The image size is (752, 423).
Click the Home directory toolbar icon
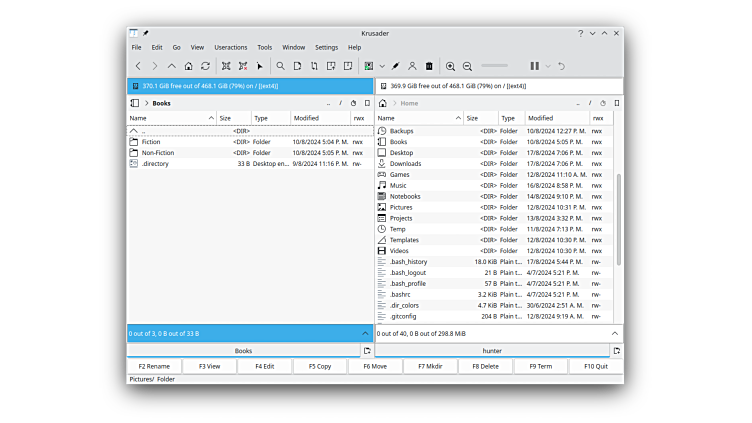[x=188, y=66]
